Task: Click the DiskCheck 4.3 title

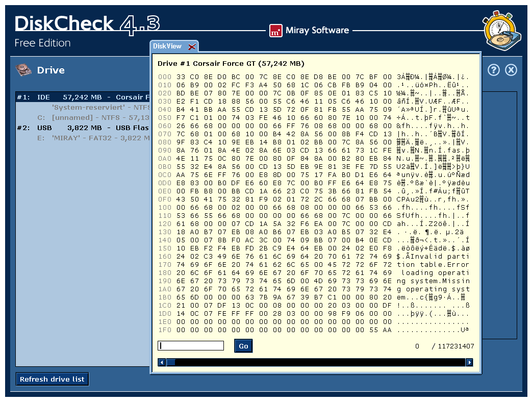Action: (x=87, y=24)
